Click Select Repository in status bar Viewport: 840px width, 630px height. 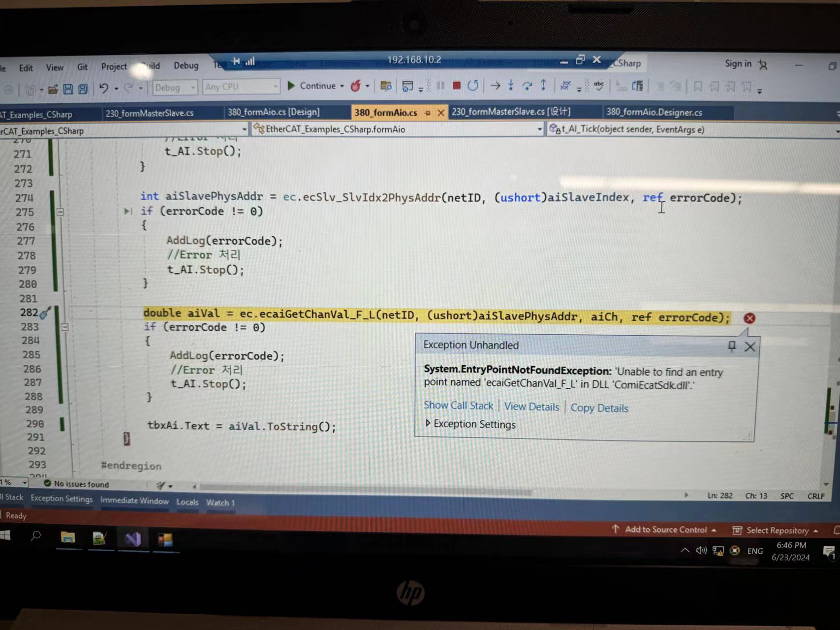[x=777, y=531]
